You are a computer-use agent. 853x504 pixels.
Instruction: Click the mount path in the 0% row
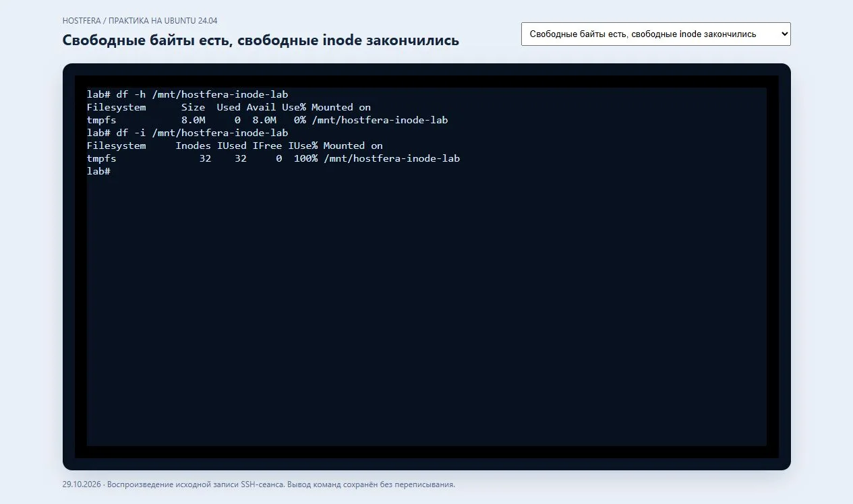click(380, 120)
